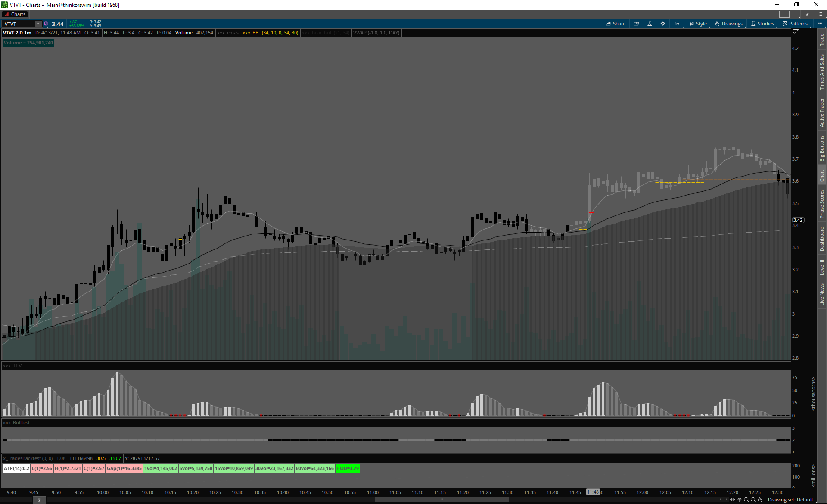
Task: Click the flask icon next to Share
Action: pos(650,24)
